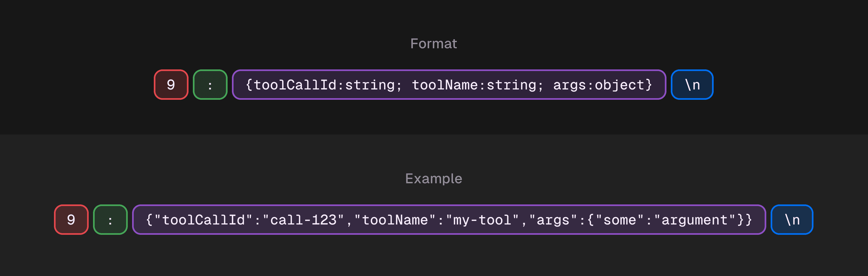
Task: Click the "Example" heading text
Action: pyautogui.click(x=433, y=179)
